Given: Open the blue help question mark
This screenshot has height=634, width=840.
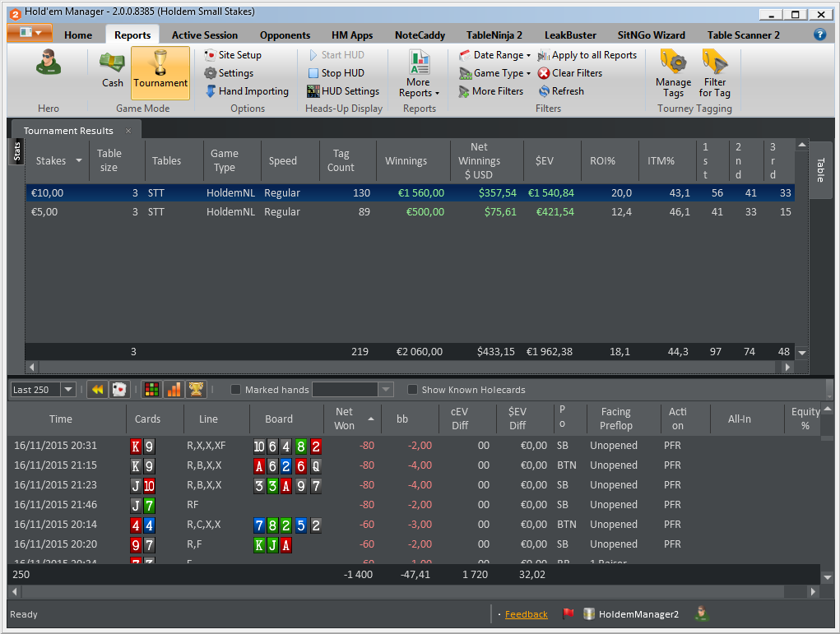Looking at the screenshot, I should click(x=819, y=35).
